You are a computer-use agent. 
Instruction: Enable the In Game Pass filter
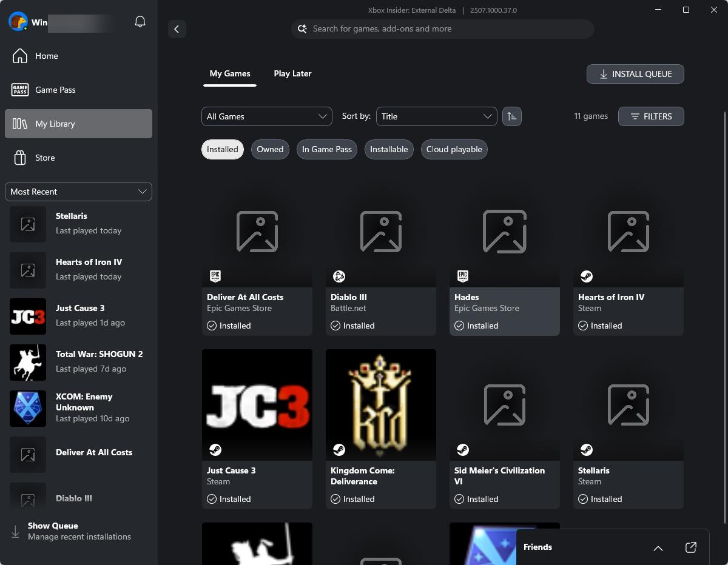point(326,149)
